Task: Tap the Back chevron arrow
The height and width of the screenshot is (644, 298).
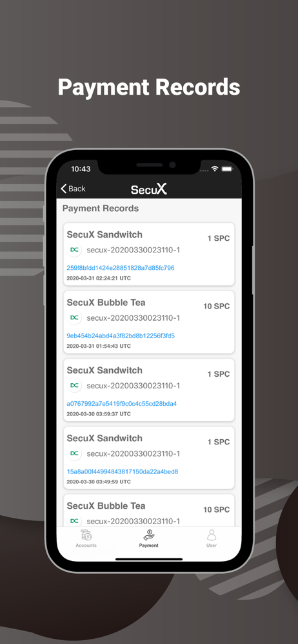Action: click(63, 189)
